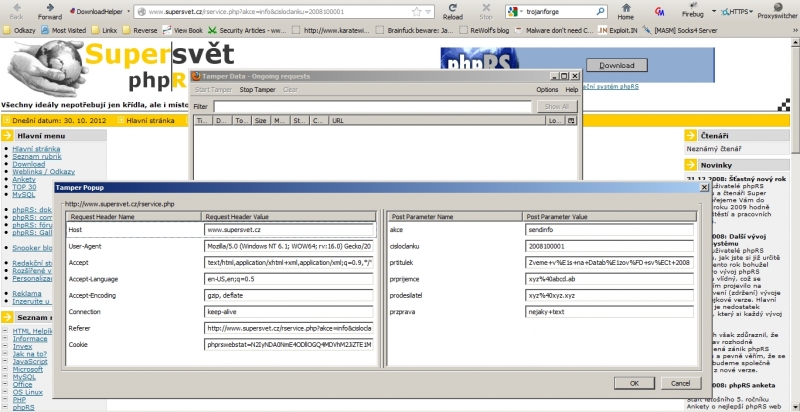Expand the DownloadHelper dropdown arrow
The height and width of the screenshot is (412, 800).
(129, 11)
